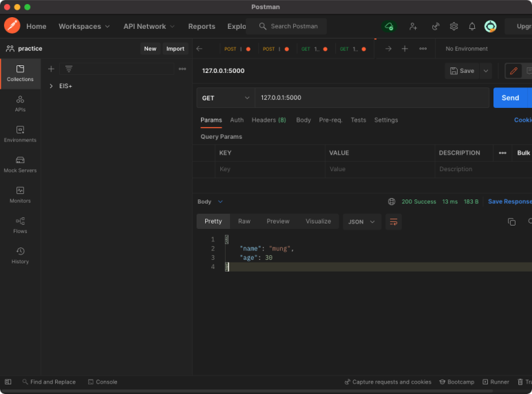The image size is (532, 394).
Task: Switch to the Auth tab
Action: 237,120
